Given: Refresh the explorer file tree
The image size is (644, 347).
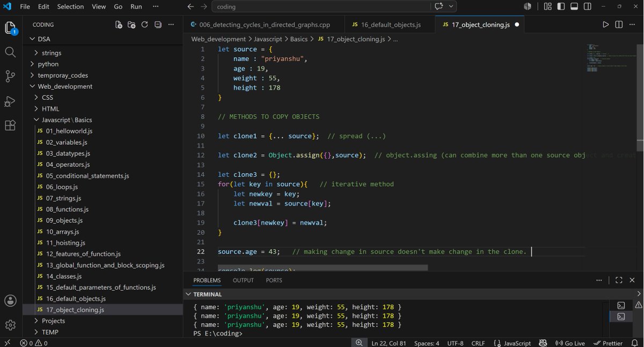Looking at the screenshot, I should tap(144, 25).
